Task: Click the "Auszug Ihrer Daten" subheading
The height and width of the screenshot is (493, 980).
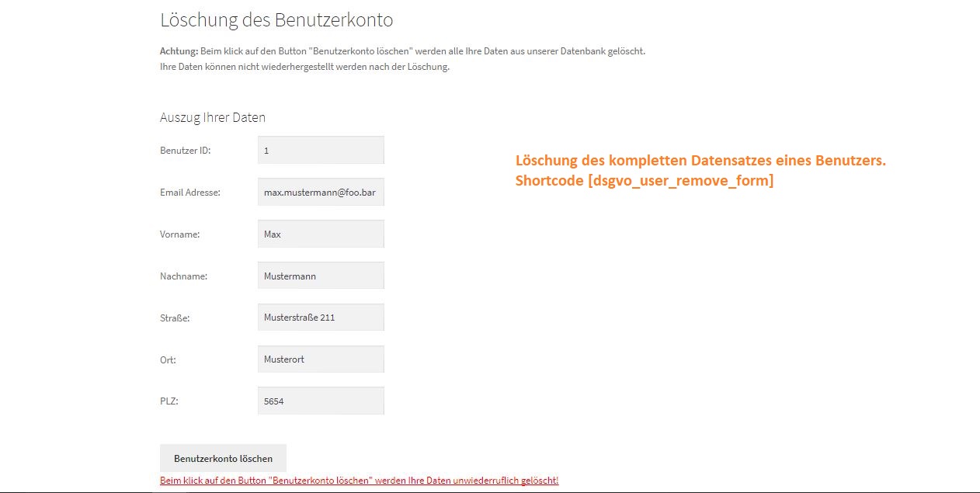Action: tap(213, 118)
